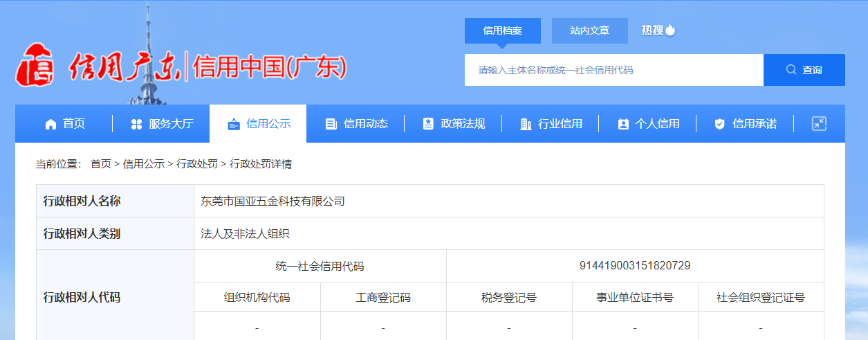Click the collapse arrows icon in navigation bar
Viewport: 868px width, 340px height.
click(x=819, y=124)
